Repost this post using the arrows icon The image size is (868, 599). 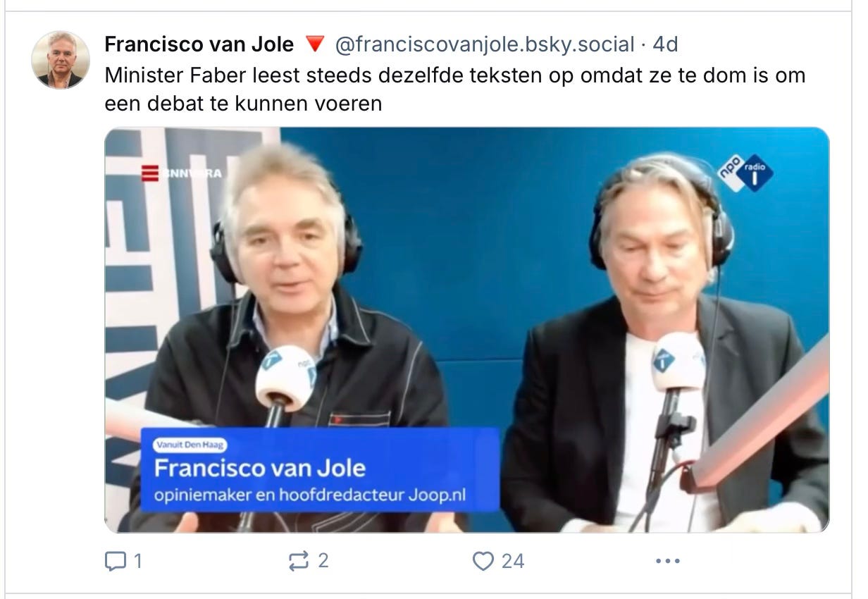(299, 561)
